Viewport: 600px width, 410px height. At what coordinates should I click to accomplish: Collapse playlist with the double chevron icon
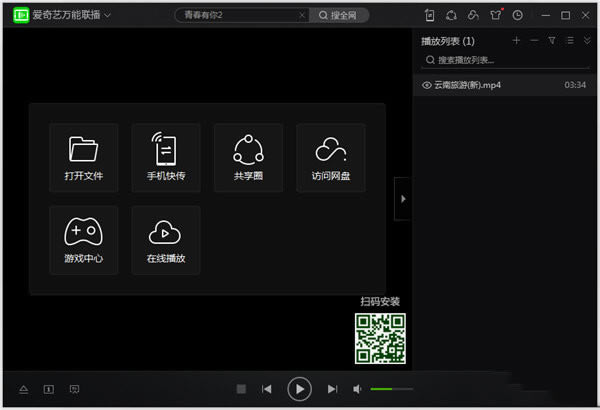(x=587, y=40)
